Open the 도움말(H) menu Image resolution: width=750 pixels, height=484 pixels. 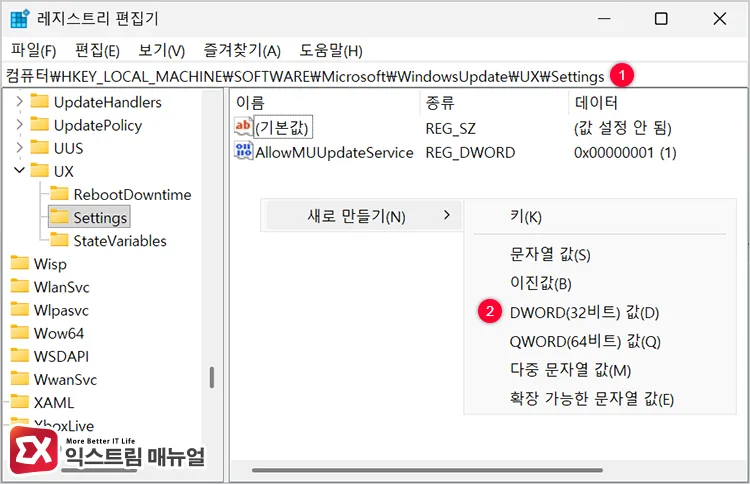pyautogui.click(x=331, y=50)
